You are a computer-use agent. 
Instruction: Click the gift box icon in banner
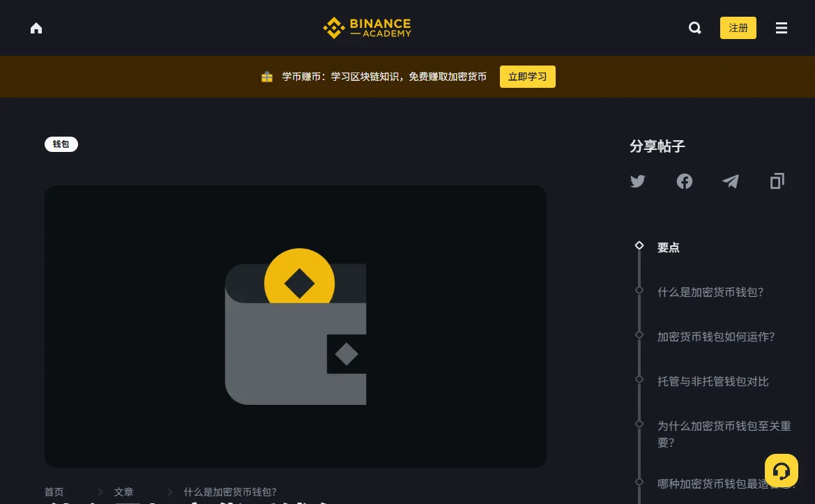[266, 77]
